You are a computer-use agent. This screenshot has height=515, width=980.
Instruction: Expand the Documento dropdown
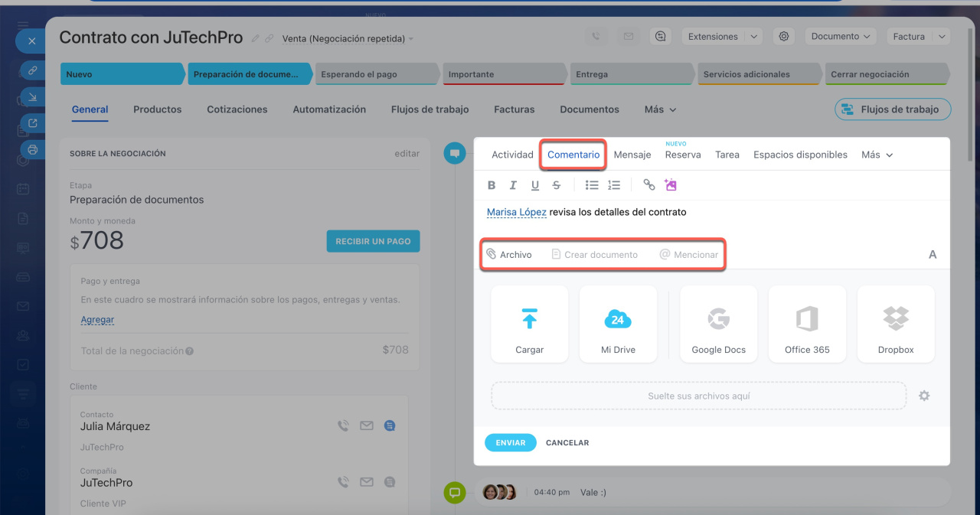point(840,37)
